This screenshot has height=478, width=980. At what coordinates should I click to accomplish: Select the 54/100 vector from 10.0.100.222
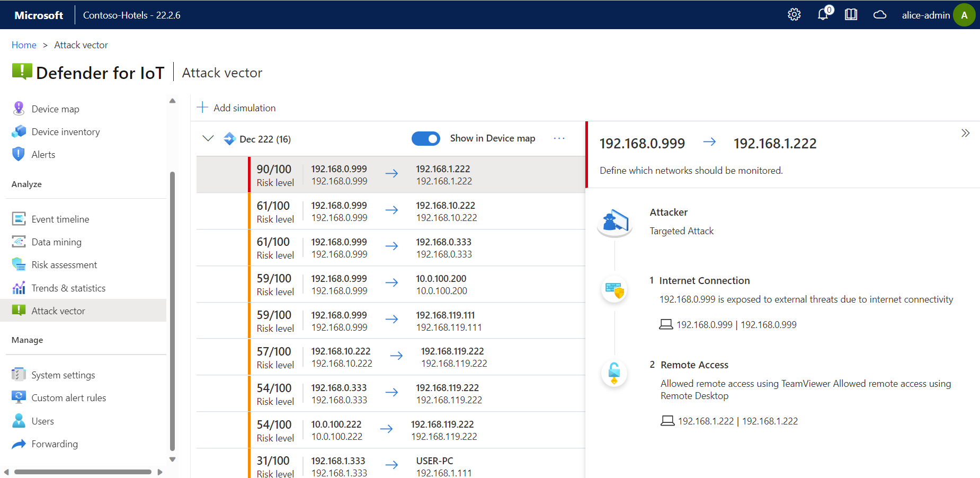(391, 430)
